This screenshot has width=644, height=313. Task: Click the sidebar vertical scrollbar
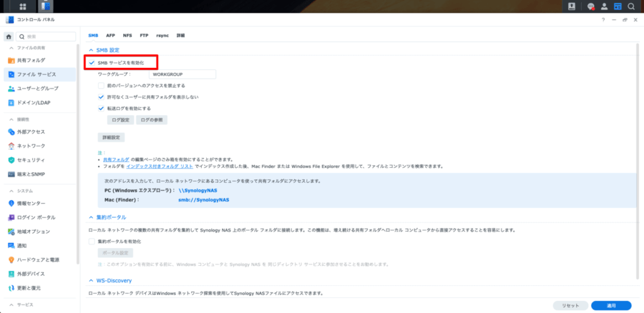[x=77, y=153]
